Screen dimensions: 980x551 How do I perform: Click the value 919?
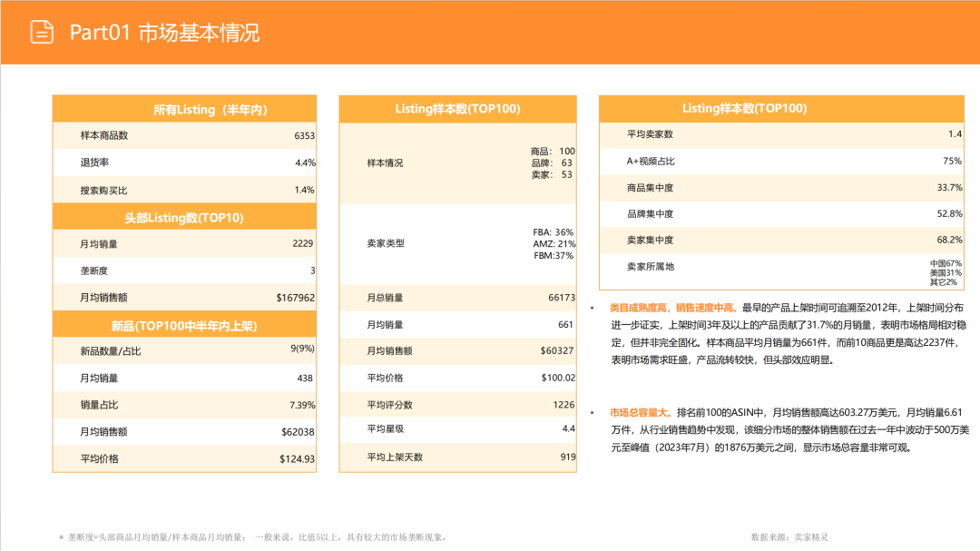[x=568, y=458]
